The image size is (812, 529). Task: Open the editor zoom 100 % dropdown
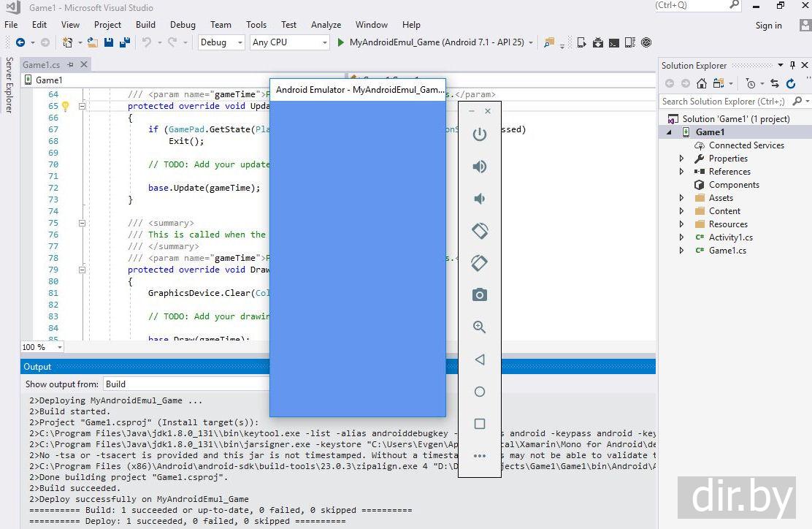click(59, 347)
